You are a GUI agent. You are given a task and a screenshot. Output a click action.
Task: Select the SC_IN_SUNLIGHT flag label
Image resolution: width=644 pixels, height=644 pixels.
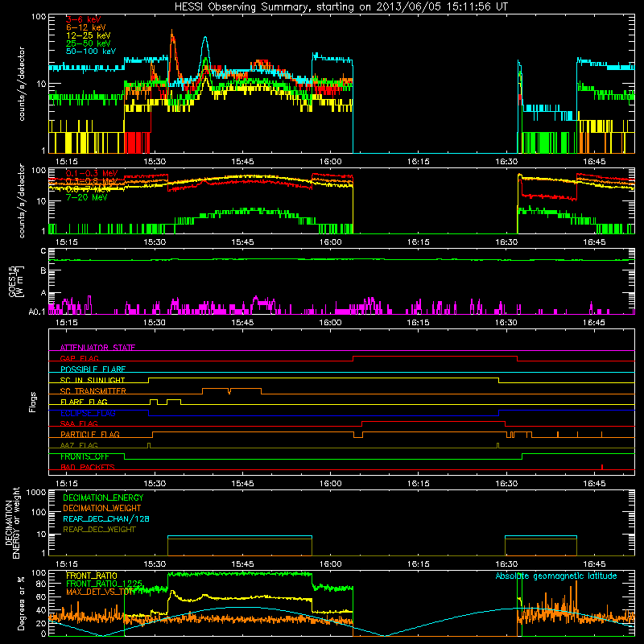[x=93, y=380]
